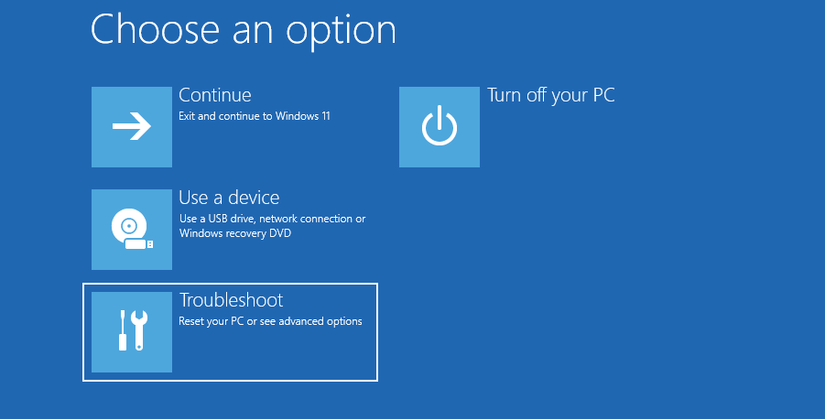Image resolution: width=825 pixels, height=419 pixels.
Task: Choose the "Continue" option title
Action: [214, 95]
